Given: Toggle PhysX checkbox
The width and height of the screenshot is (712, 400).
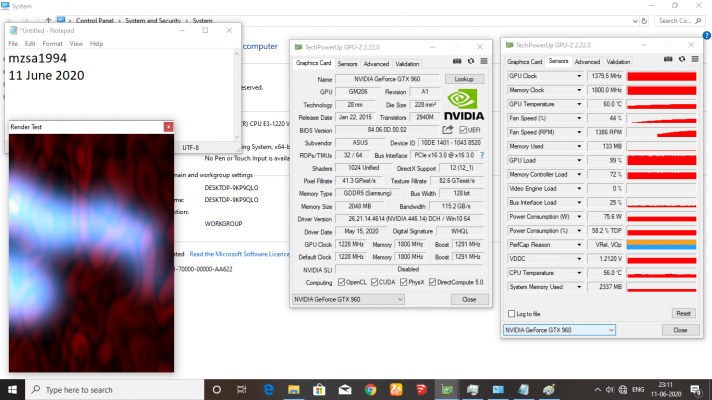Looking at the screenshot, I should pyautogui.click(x=404, y=282).
